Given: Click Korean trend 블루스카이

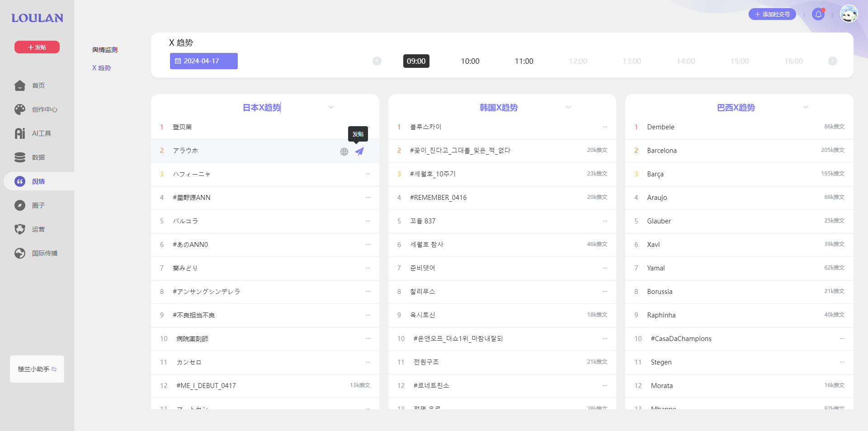Looking at the screenshot, I should click(425, 127).
